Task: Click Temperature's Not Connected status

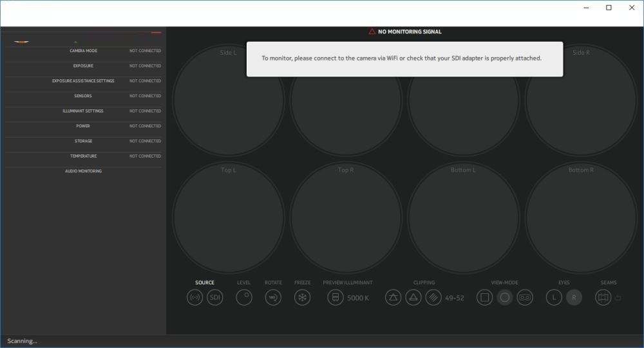Action: (x=146, y=156)
